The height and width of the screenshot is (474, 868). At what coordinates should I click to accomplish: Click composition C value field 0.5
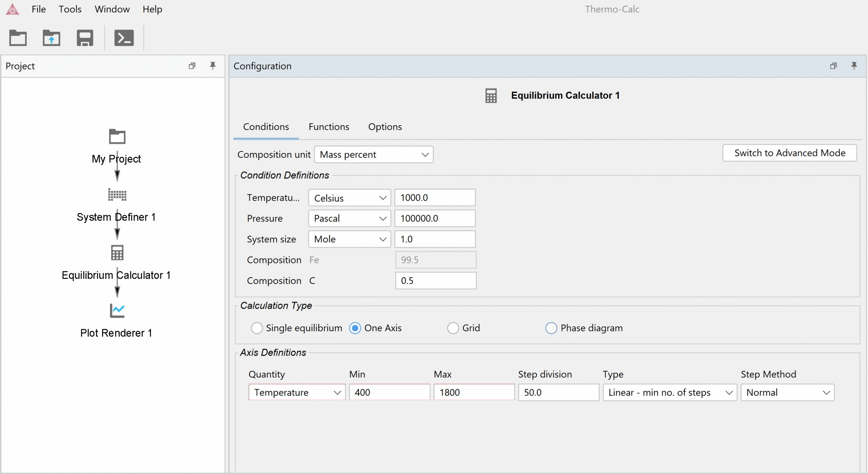coord(436,281)
